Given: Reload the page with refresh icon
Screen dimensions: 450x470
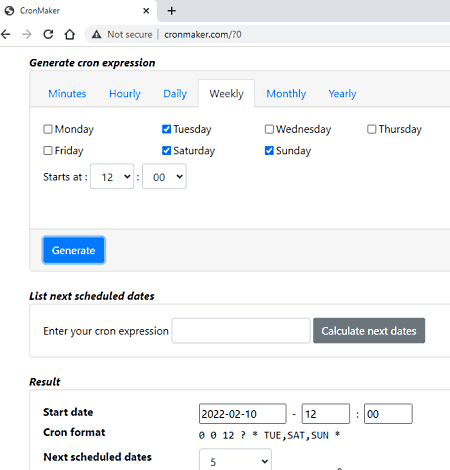Looking at the screenshot, I should (48, 34).
